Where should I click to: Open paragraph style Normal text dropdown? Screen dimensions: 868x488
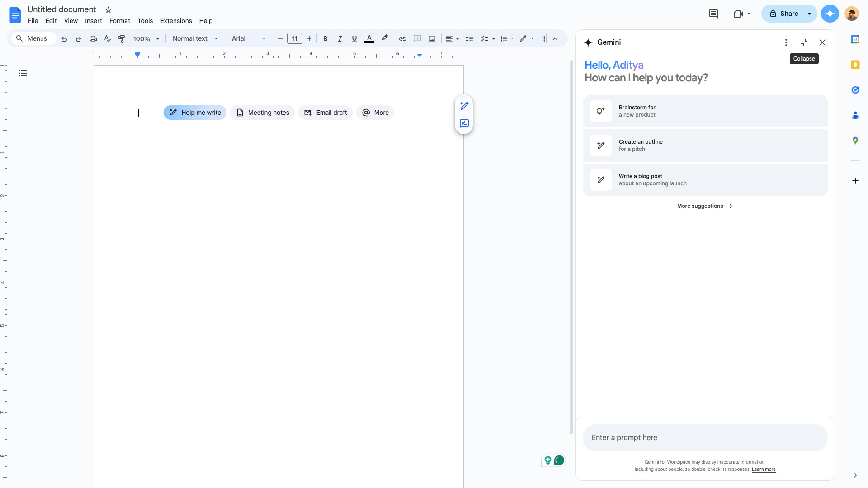[x=195, y=38]
